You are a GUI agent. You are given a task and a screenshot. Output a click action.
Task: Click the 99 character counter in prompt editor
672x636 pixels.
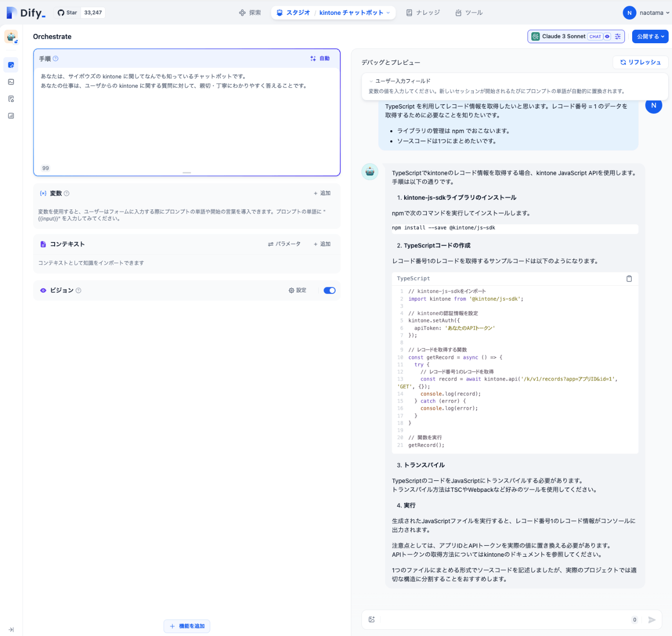point(46,168)
